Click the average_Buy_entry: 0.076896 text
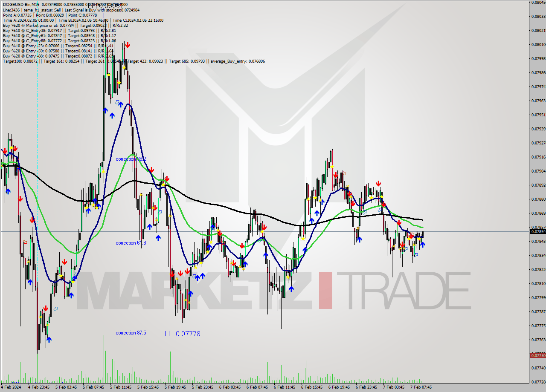 pos(238,61)
